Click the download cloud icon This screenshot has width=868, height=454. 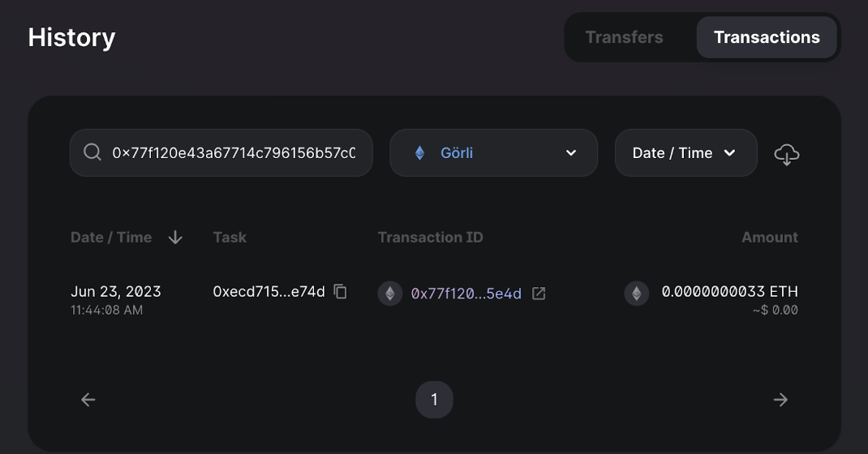787,153
